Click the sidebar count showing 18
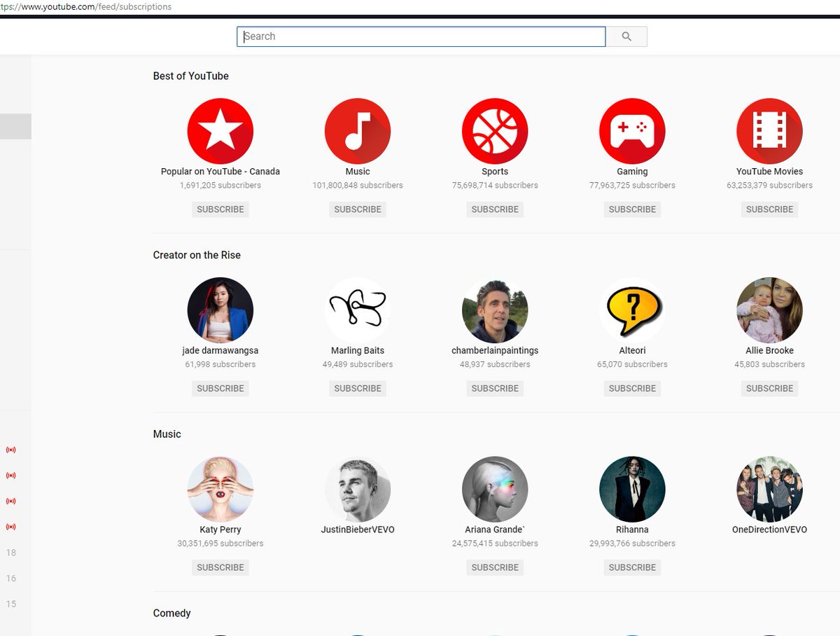This screenshot has height=636, width=840. tap(11, 553)
